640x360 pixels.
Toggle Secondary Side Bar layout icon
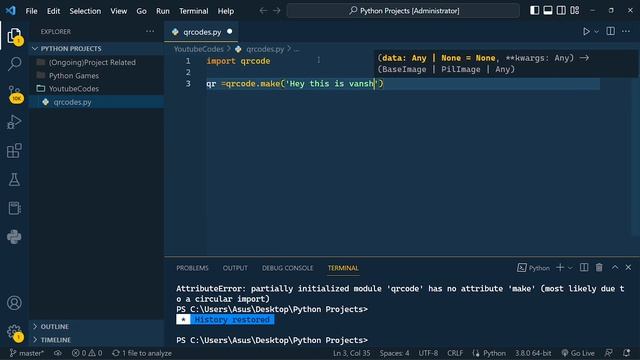561,11
